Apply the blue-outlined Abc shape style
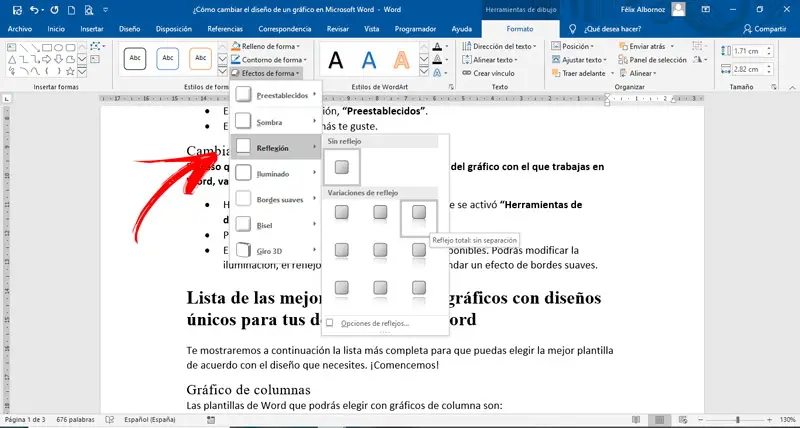800x428 pixels. pos(168,59)
